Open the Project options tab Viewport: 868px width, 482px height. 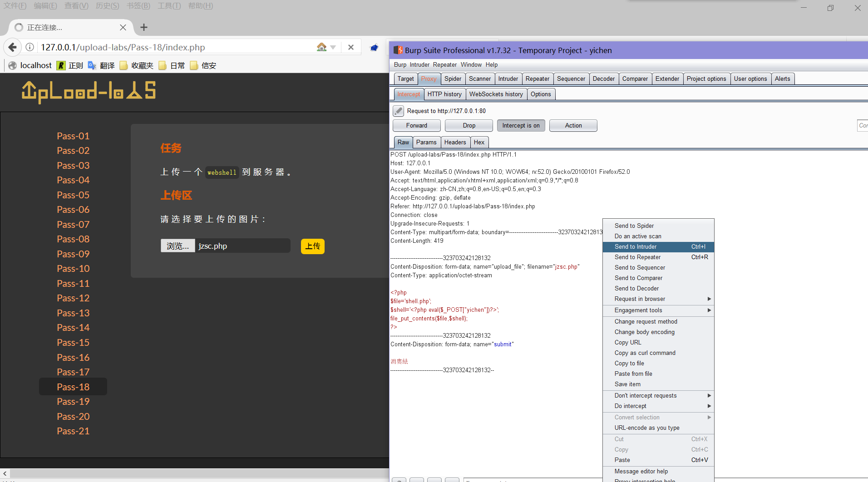point(706,79)
